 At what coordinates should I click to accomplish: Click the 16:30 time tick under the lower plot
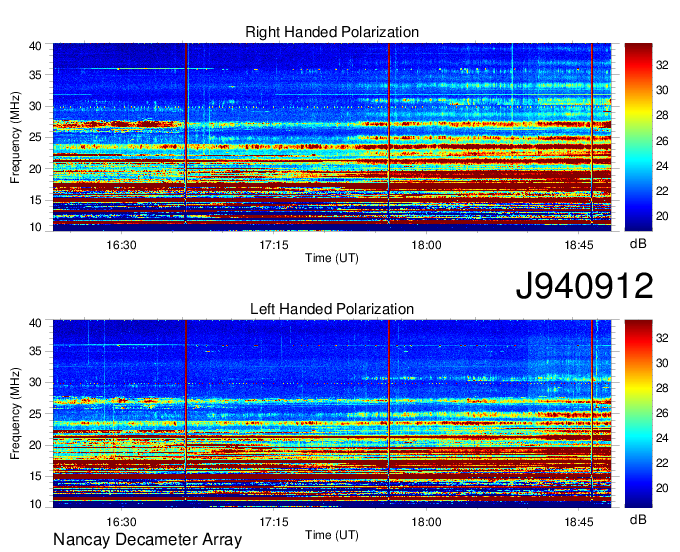coord(121,522)
